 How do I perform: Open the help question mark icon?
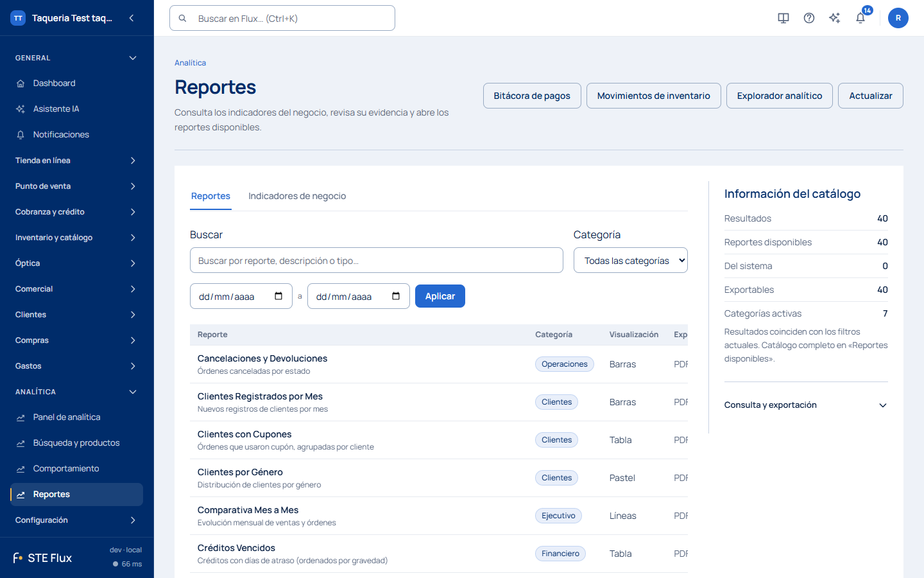click(x=809, y=18)
